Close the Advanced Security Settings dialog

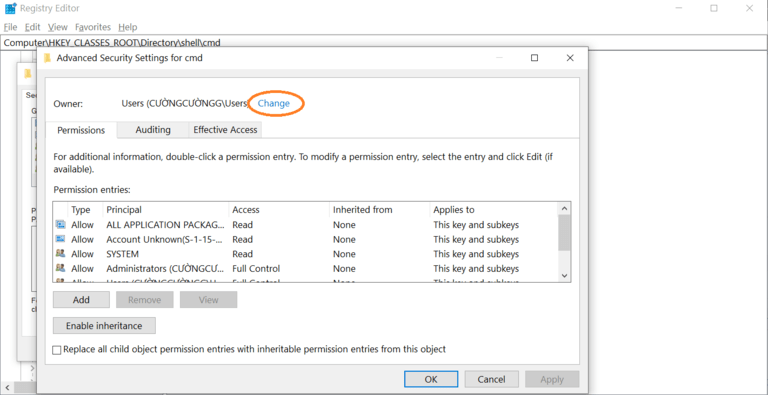[x=570, y=58]
